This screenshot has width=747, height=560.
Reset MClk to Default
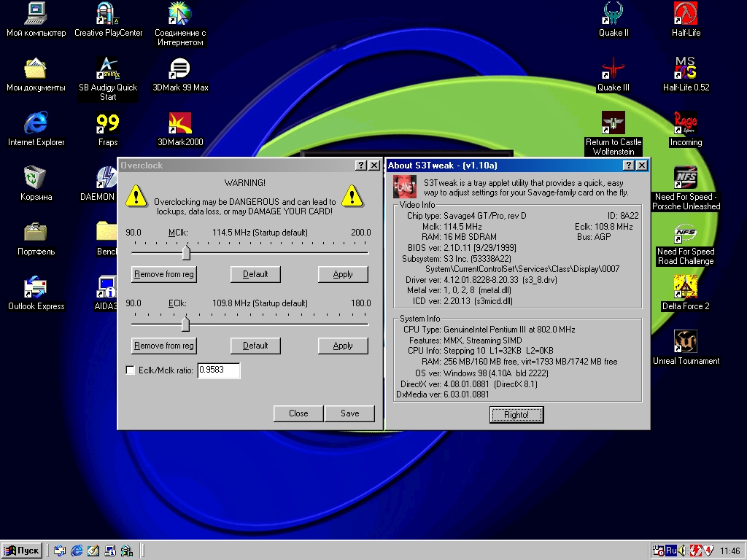(255, 274)
